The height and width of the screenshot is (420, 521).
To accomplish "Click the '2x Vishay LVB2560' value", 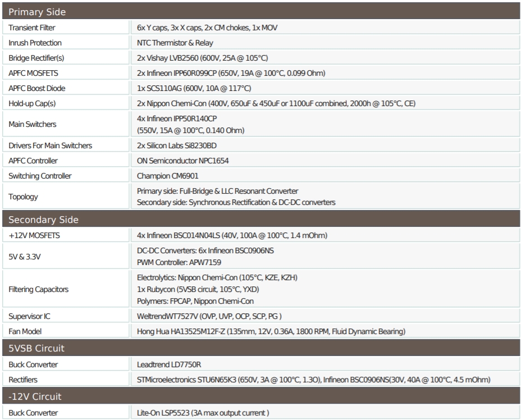I will pos(202,58).
